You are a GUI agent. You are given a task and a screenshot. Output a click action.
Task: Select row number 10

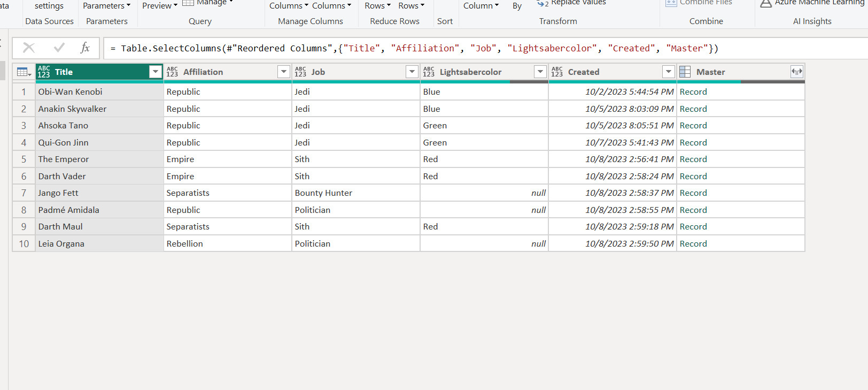click(24, 243)
